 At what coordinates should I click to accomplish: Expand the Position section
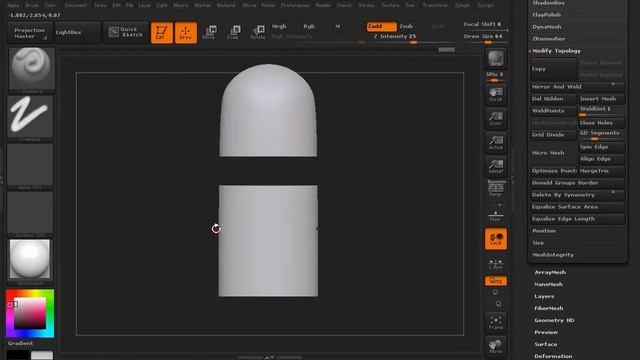[544, 231]
